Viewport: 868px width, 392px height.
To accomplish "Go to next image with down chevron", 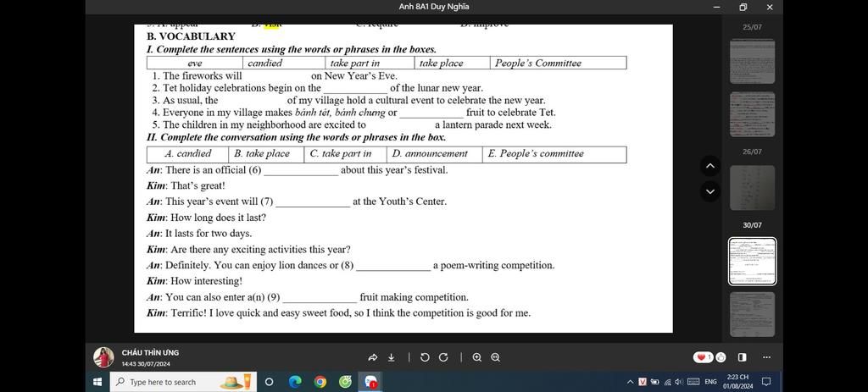I will click(711, 192).
